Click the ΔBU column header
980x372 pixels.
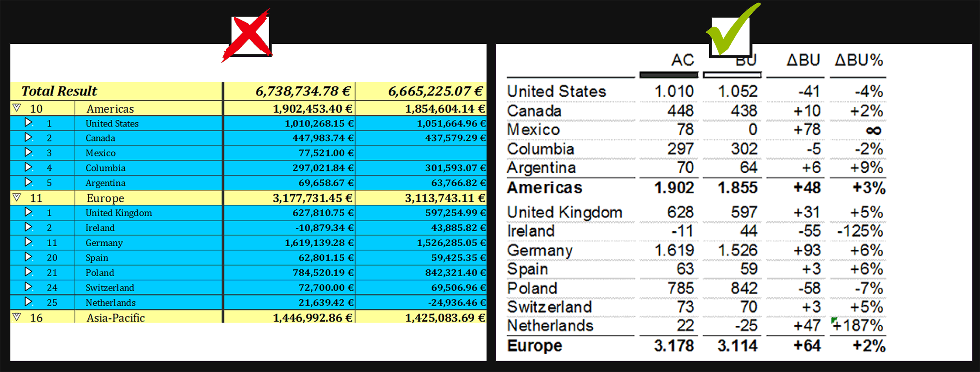[803, 60]
